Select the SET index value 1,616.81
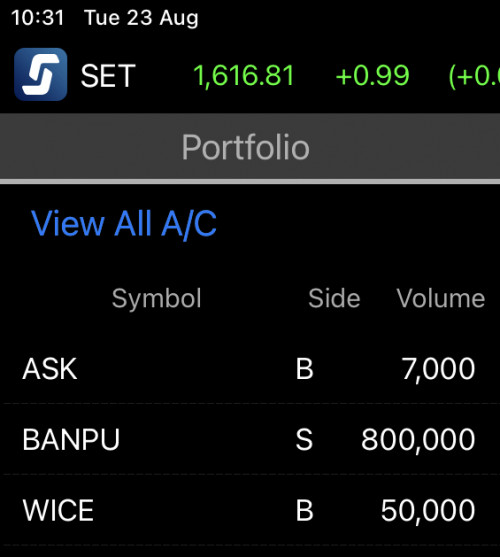 click(x=244, y=75)
